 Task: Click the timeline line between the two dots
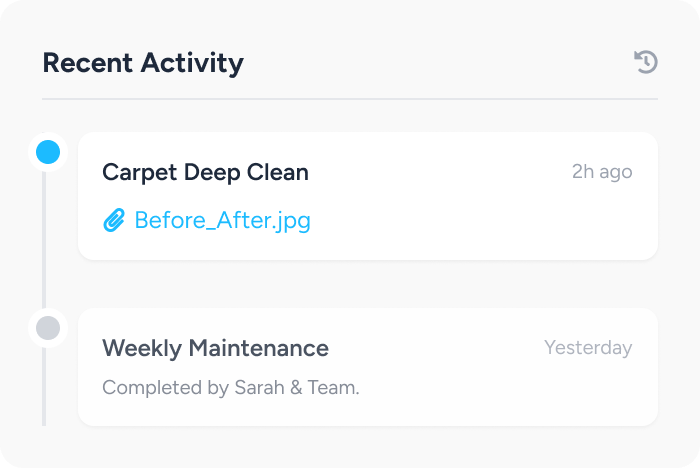(44, 240)
